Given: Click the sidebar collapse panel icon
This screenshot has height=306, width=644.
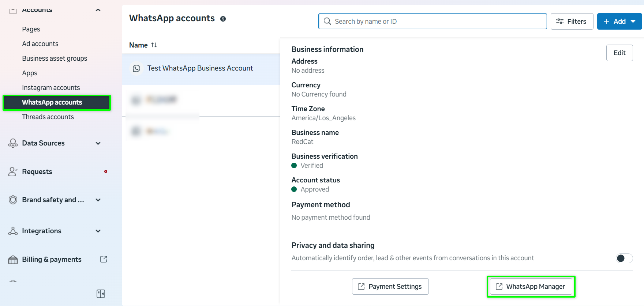Looking at the screenshot, I should (101, 294).
